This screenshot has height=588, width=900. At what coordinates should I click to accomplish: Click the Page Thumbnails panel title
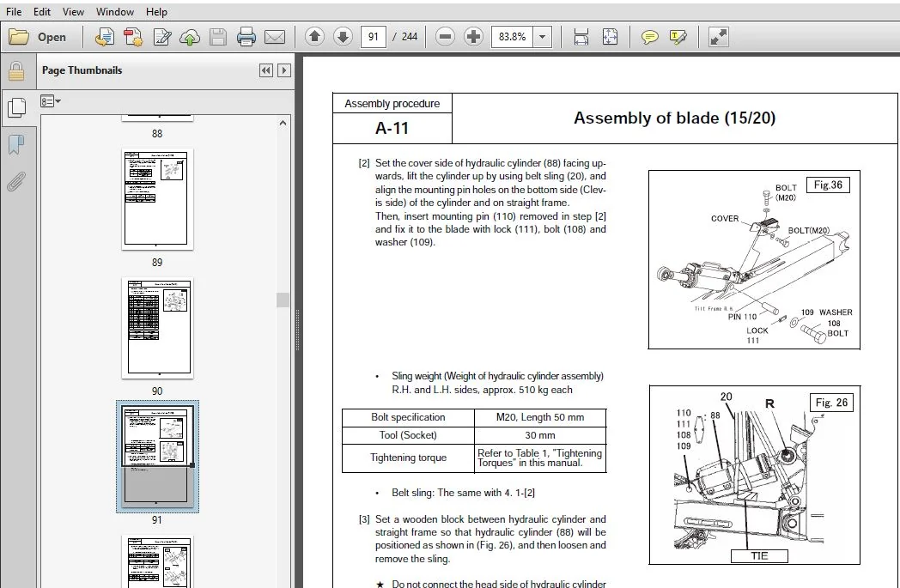click(82, 70)
